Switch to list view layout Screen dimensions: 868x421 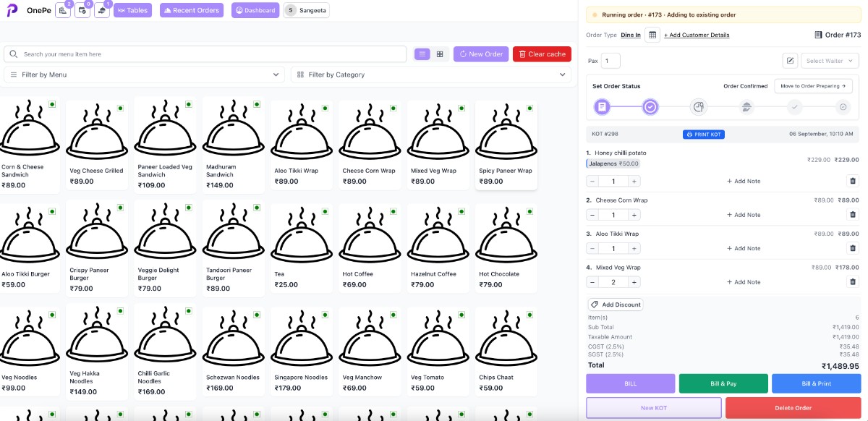click(x=422, y=54)
